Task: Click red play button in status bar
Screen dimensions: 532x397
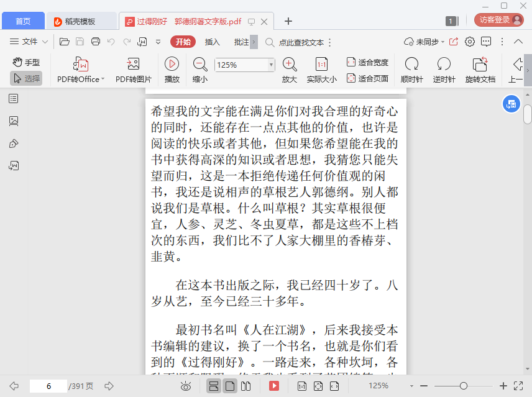Action: (x=274, y=386)
